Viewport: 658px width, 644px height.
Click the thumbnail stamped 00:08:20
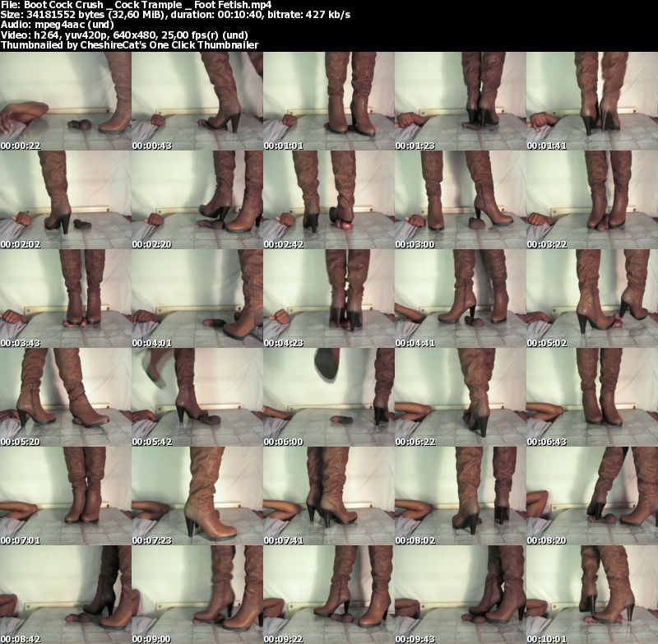point(592,496)
